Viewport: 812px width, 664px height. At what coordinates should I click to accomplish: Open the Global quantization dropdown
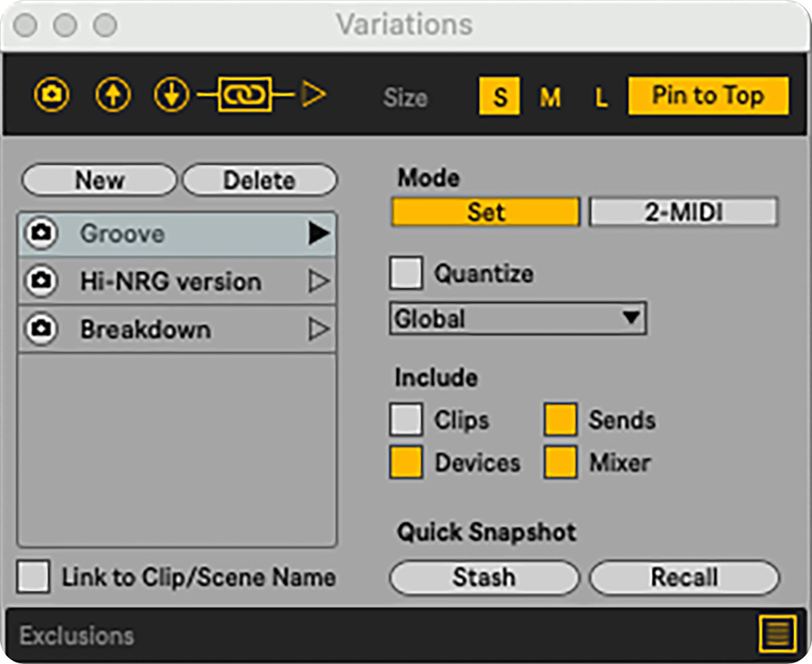(517, 318)
